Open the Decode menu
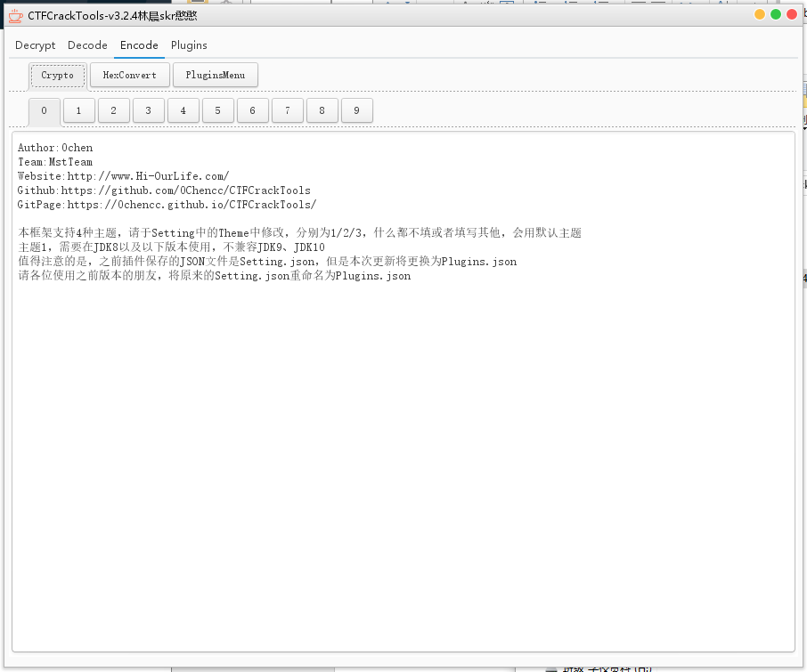Image resolution: width=807 pixels, height=672 pixels. point(87,45)
